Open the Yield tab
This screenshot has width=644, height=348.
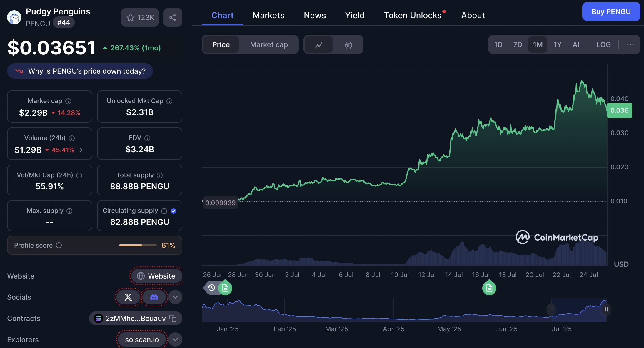355,15
